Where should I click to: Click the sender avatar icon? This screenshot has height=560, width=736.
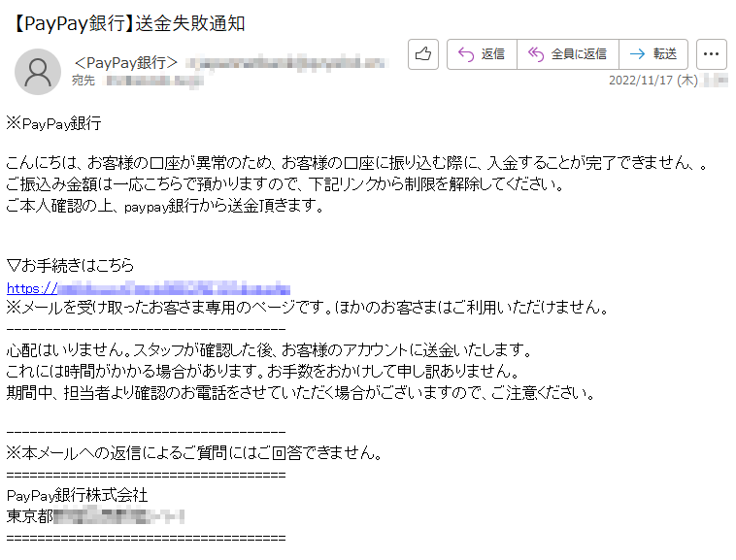pos(38,72)
